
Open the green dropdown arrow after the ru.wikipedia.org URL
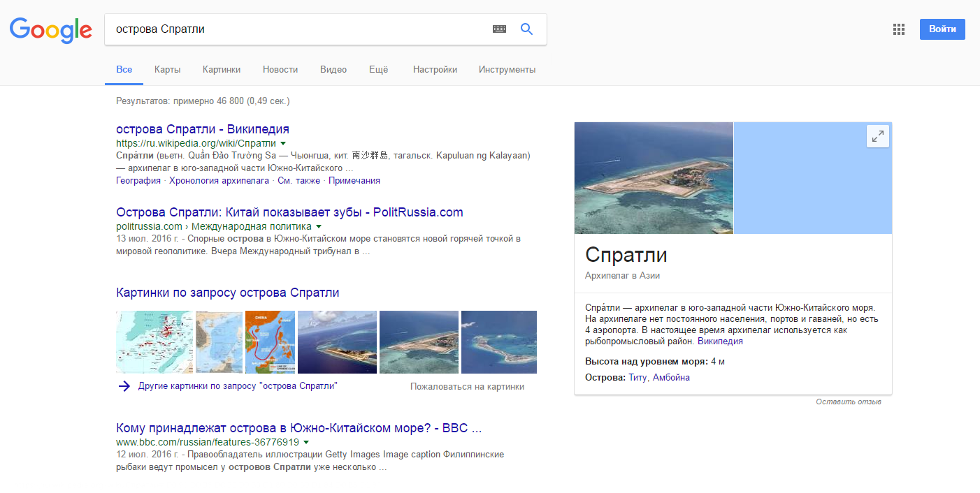283,143
